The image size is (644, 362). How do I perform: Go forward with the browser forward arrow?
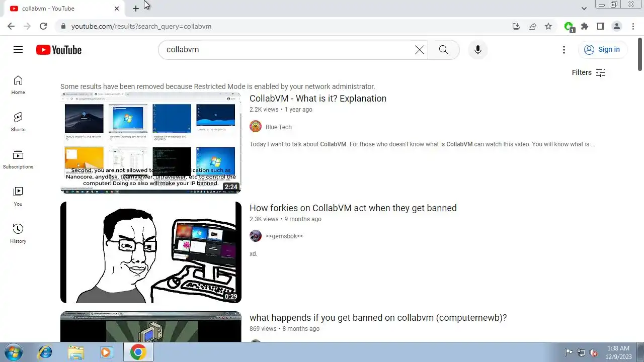coord(27,26)
